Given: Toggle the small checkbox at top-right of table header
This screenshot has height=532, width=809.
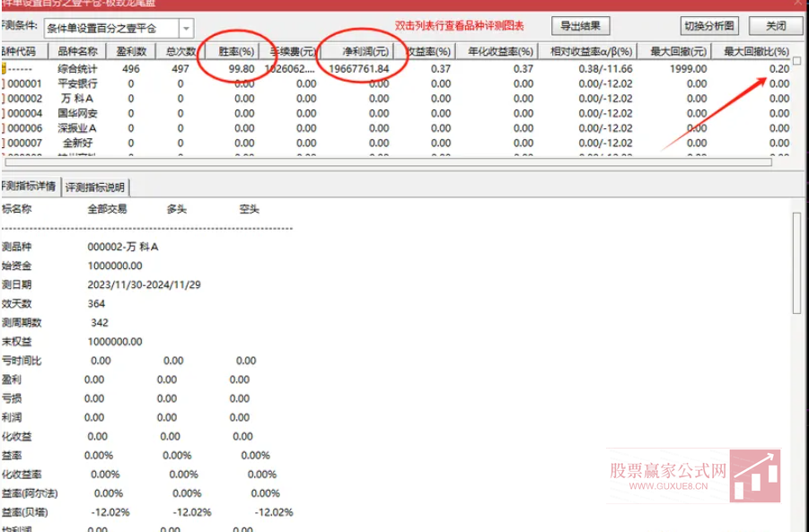Looking at the screenshot, I should click(x=796, y=59).
